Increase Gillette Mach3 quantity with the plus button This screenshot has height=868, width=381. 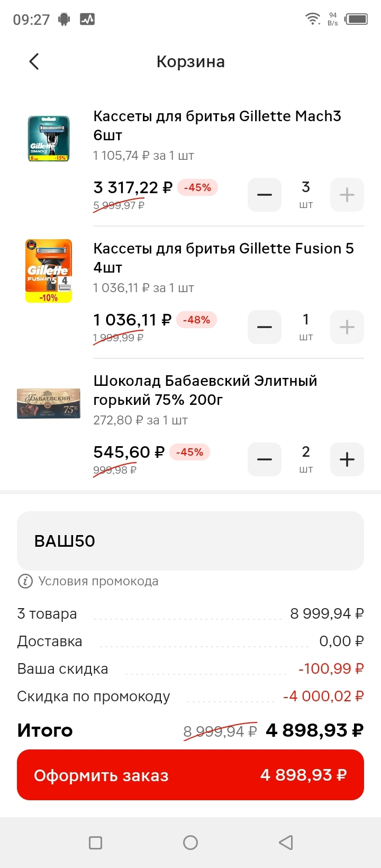coord(347,195)
